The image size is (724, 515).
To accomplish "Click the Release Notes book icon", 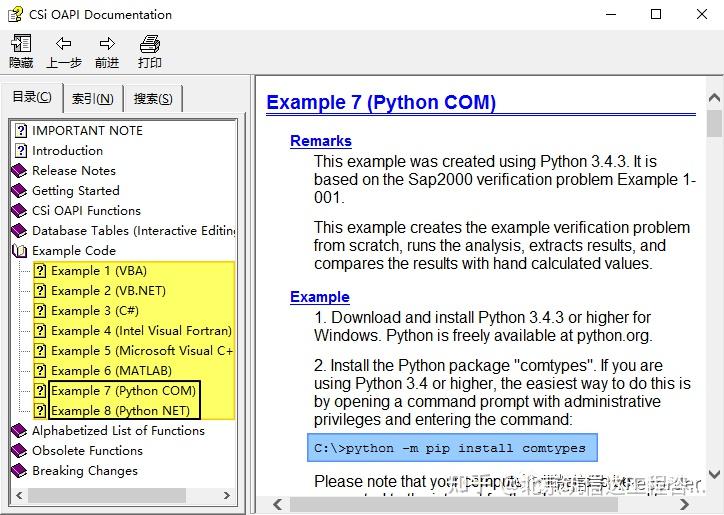I will tap(19, 171).
